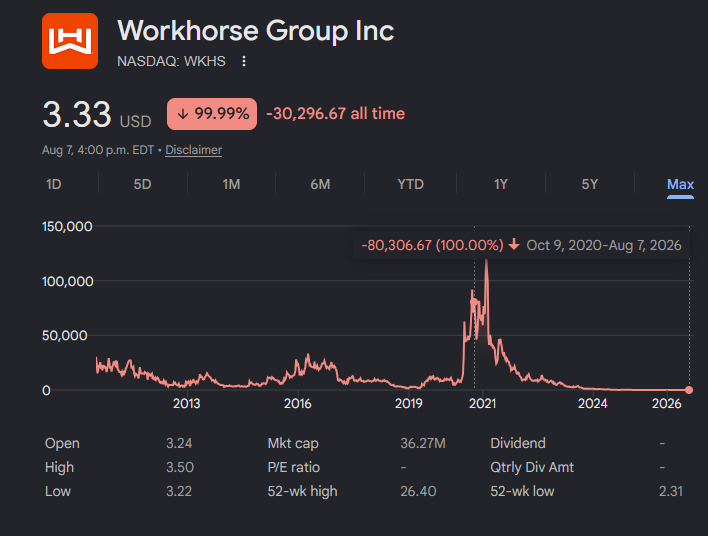Click the -80,306.67 (100.00%) tooltip value
Screen dimensions: 708x536
[432, 245]
